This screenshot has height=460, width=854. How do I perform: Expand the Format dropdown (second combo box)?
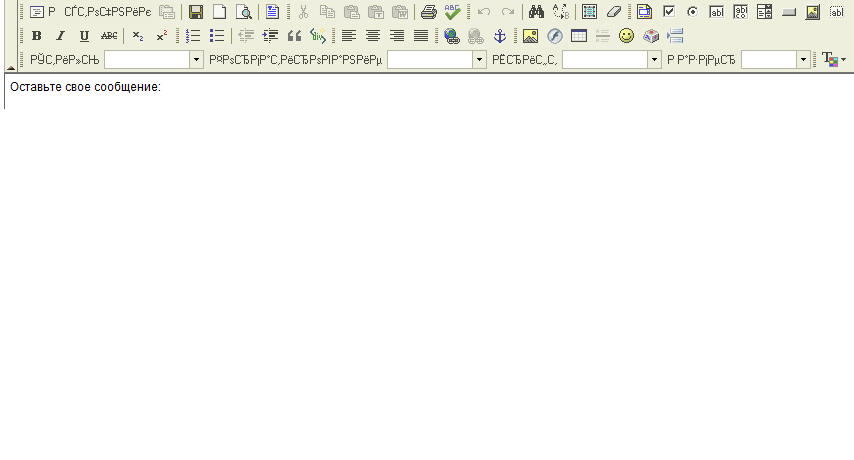(x=479, y=60)
